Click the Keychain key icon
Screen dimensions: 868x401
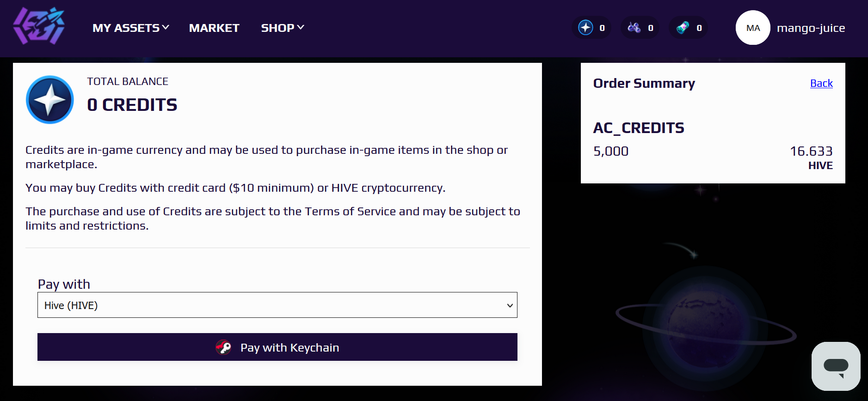tap(223, 347)
